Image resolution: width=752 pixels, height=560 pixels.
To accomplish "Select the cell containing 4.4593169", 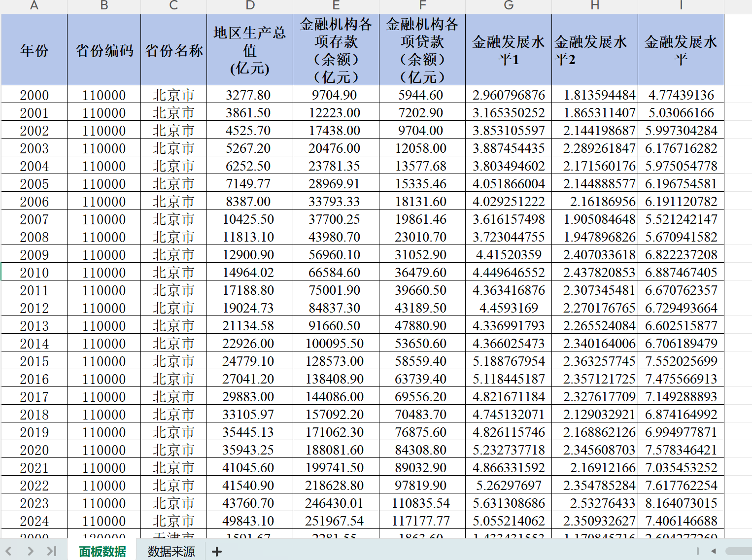I will click(509, 308).
